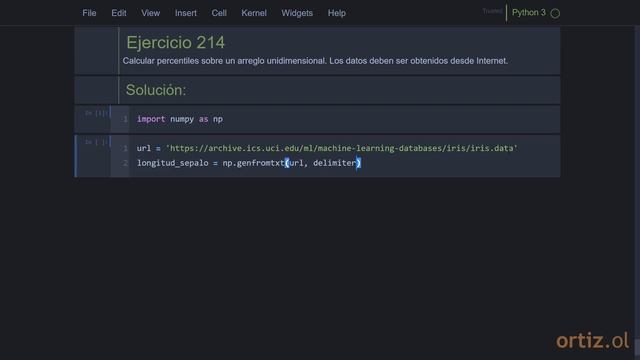Open the File menu
Viewport: 640px width, 360px height.
coord(89,13)
